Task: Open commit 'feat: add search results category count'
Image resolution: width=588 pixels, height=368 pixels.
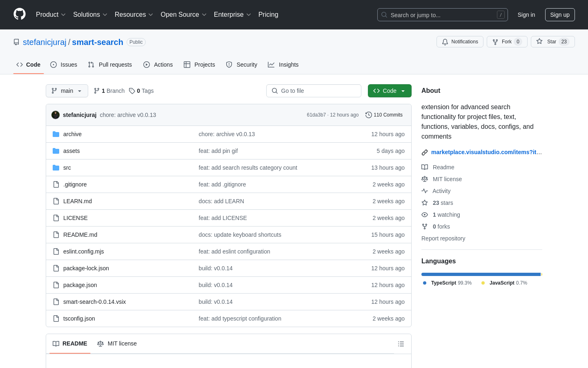Action: tap(248, 168)
